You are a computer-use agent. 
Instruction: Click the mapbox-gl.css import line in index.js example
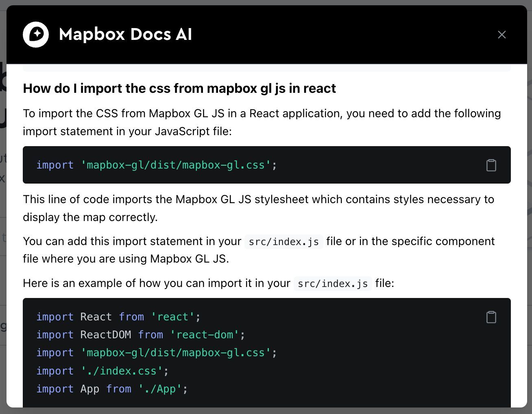(x=157, y=353)
